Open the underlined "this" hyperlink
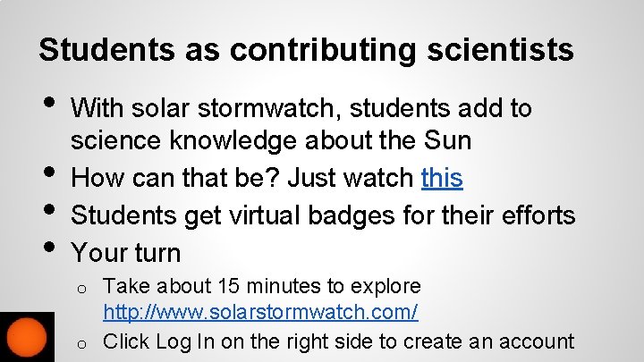 point(441,179)
